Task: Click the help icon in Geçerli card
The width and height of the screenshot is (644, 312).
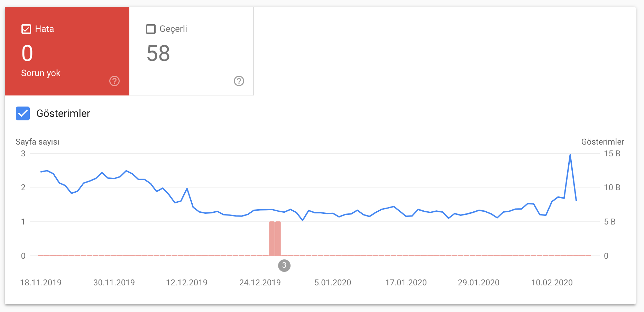Action: pos(239,81)
